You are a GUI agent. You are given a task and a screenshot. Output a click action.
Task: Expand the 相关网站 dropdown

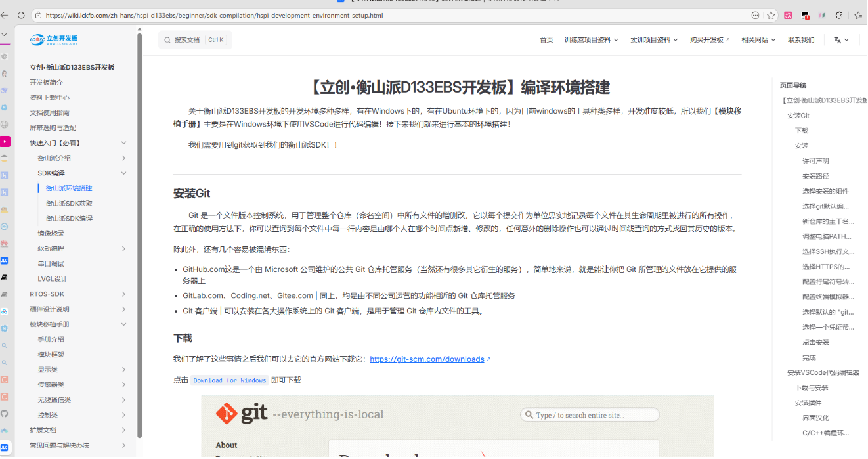758,40
